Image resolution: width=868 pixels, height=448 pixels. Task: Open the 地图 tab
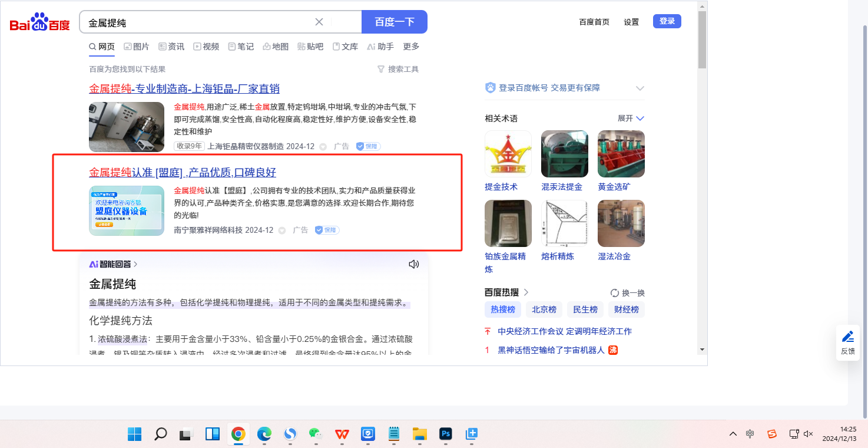276,47
